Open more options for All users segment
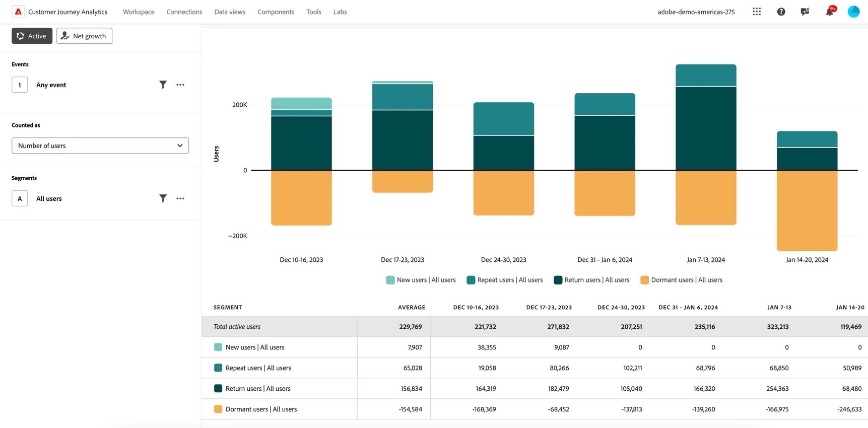Screen dimensions: 868x428 [x=180, y=198]
